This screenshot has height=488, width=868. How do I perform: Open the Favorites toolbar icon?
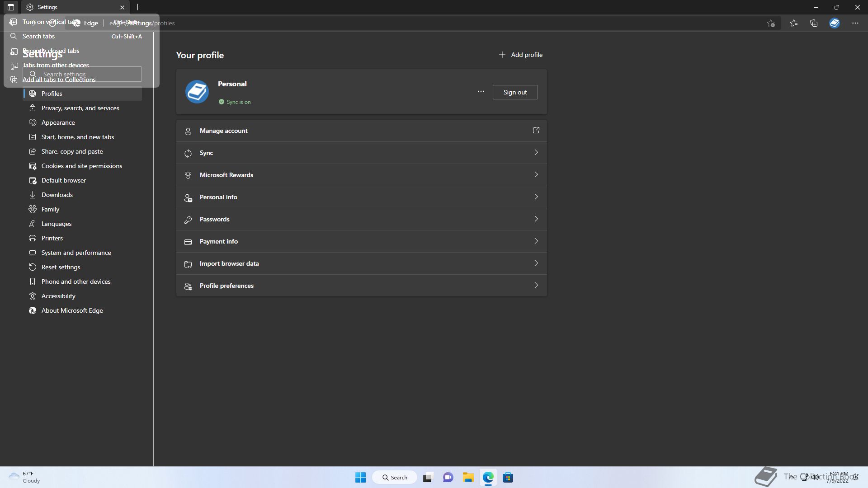point(794,23)
